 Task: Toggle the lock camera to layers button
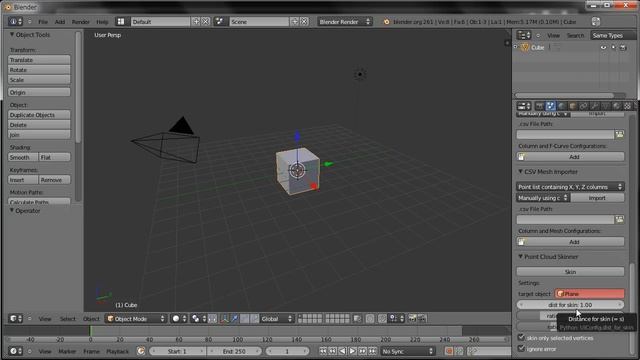(x=358, y=319)
